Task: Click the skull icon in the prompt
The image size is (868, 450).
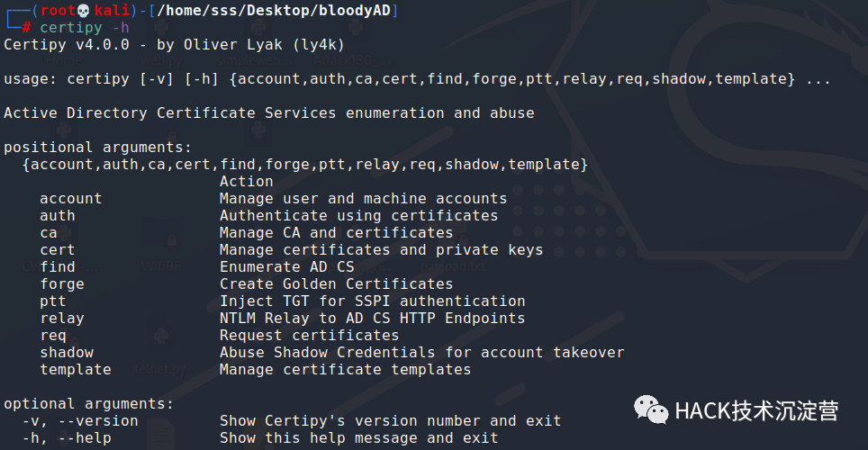Action: [x=83, y=10]
